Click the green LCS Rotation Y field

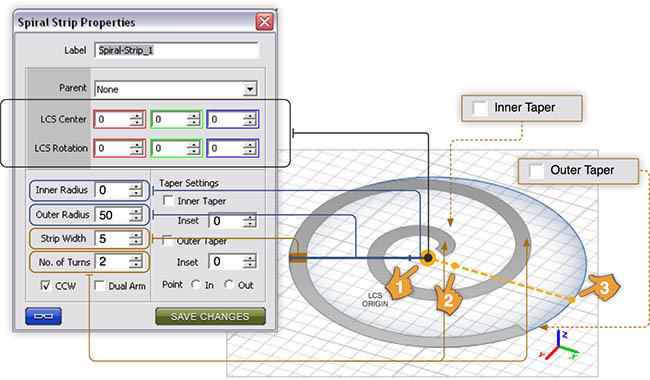[x=176, y=148]
